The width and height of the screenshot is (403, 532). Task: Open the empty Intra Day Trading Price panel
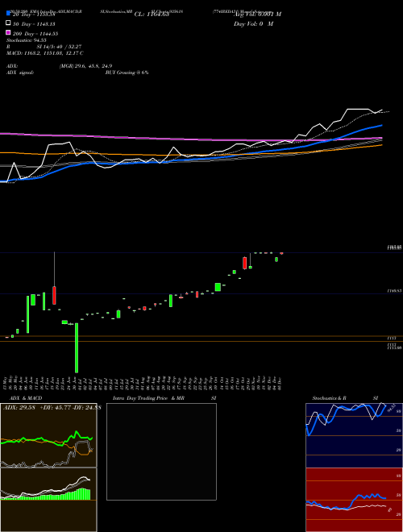coord(161,451)
